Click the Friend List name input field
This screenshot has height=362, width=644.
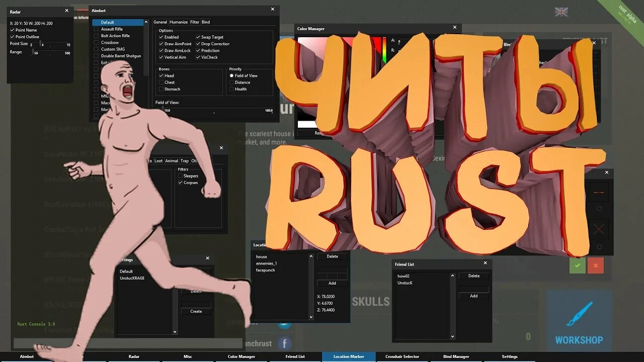(x=474, y=289)
